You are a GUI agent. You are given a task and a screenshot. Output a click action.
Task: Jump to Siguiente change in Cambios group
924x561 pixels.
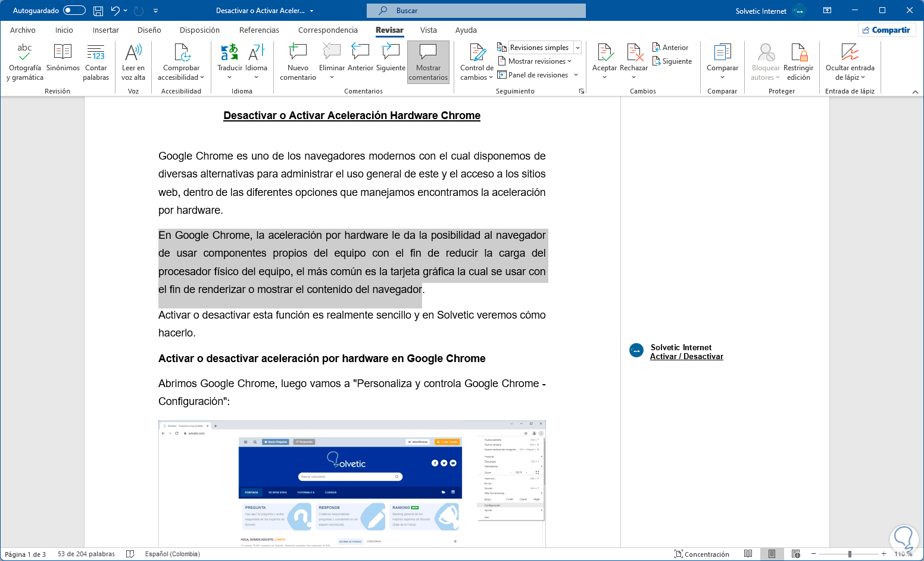point(672,61)
